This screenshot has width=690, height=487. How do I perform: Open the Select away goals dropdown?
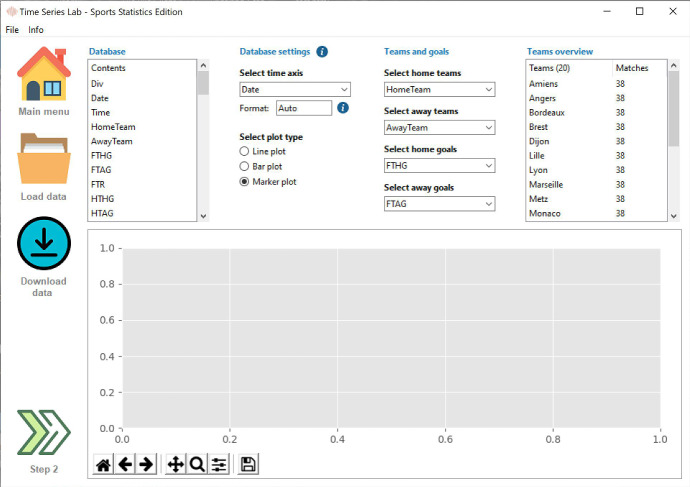439,204
